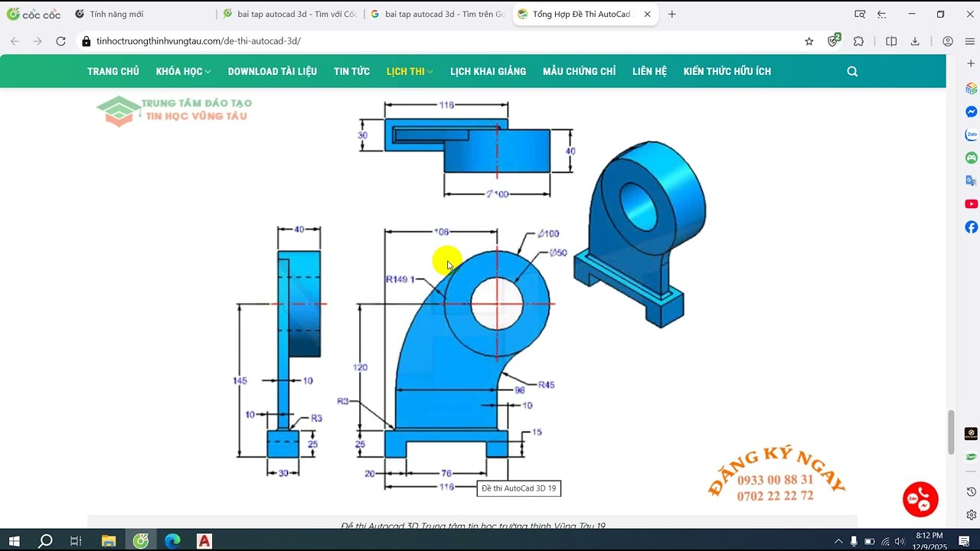Open the user profile icon
Viewport: 980px width, 551px height.
coord(948,41)
